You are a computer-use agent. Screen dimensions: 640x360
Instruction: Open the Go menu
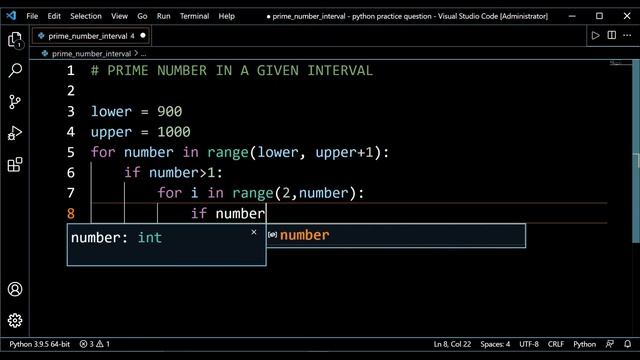(x=142, y=16)
